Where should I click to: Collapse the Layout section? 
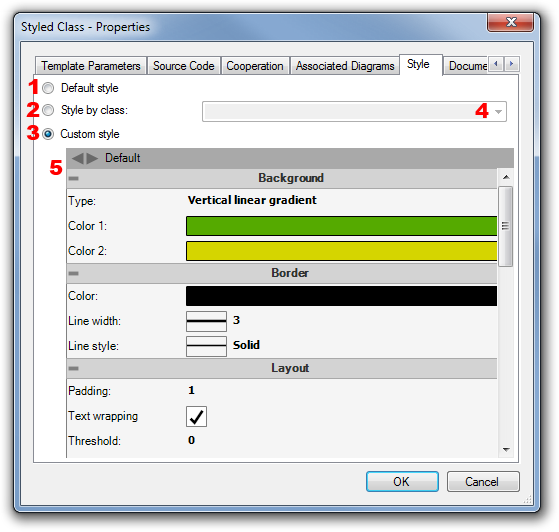tap(73, 368)
